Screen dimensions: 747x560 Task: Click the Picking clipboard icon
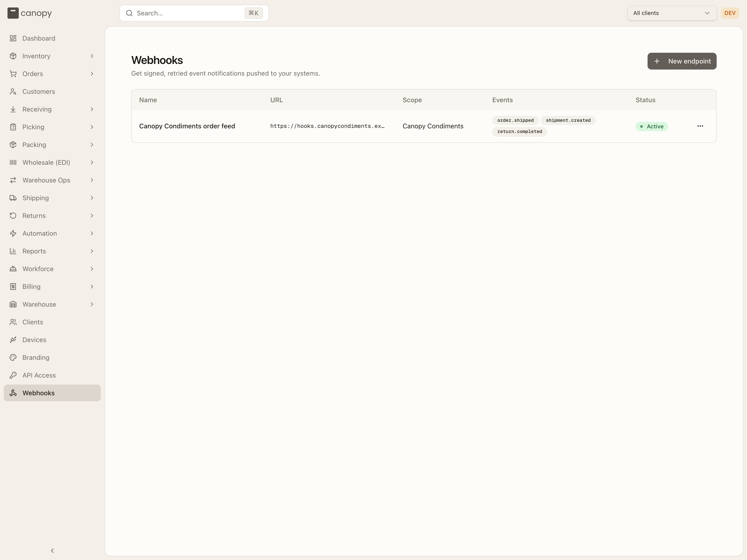pos(13,127)
